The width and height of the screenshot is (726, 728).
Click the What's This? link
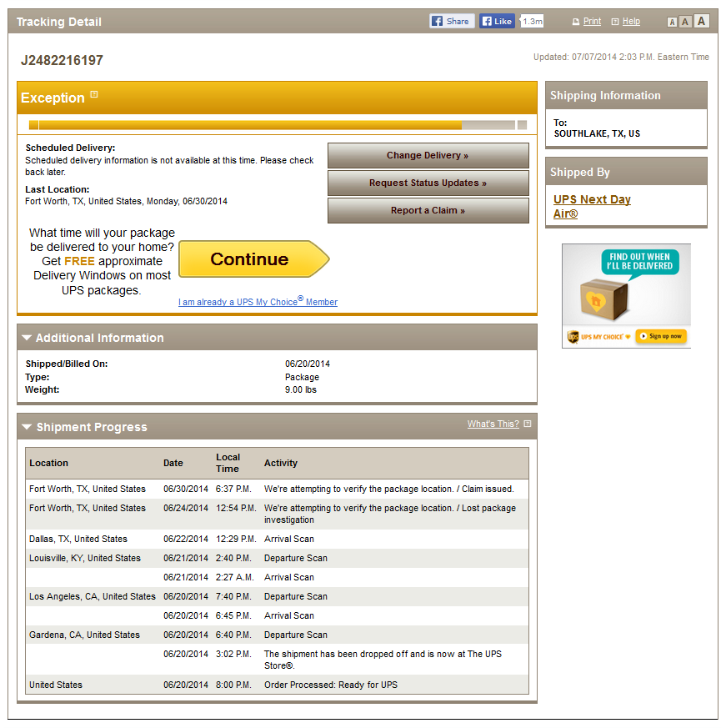point(493,424)
